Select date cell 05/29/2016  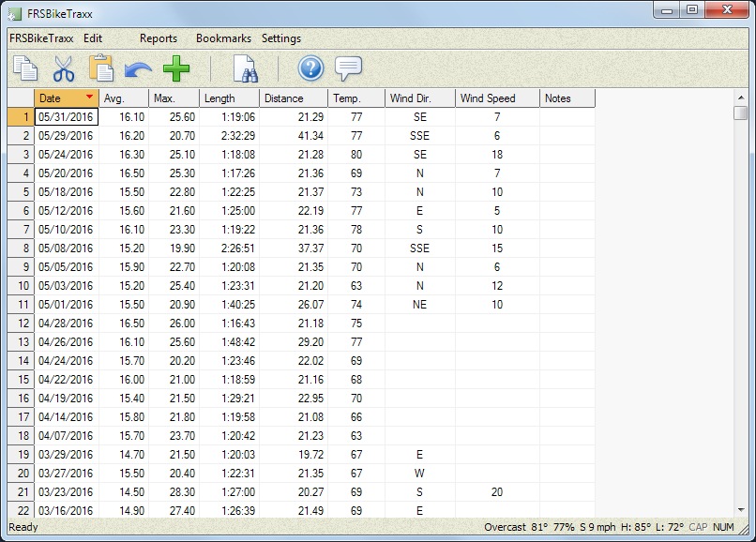click(x=67, y=136)
